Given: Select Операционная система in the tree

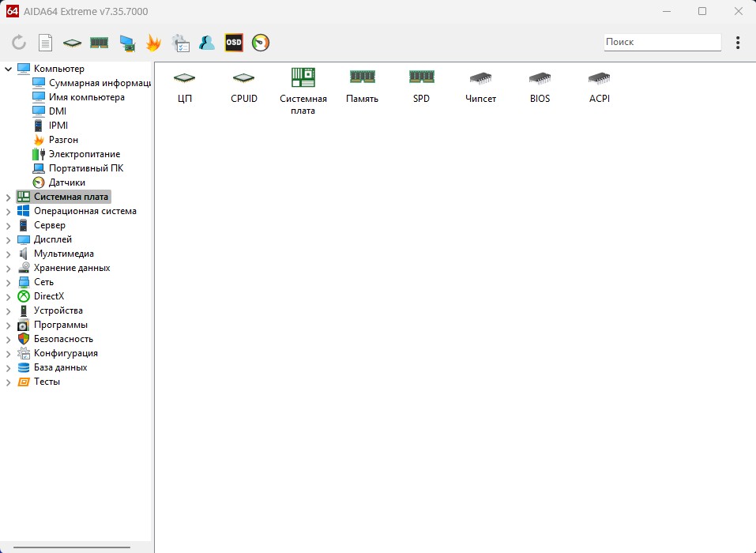Looking at the screenshot, I should coord(77,211).
